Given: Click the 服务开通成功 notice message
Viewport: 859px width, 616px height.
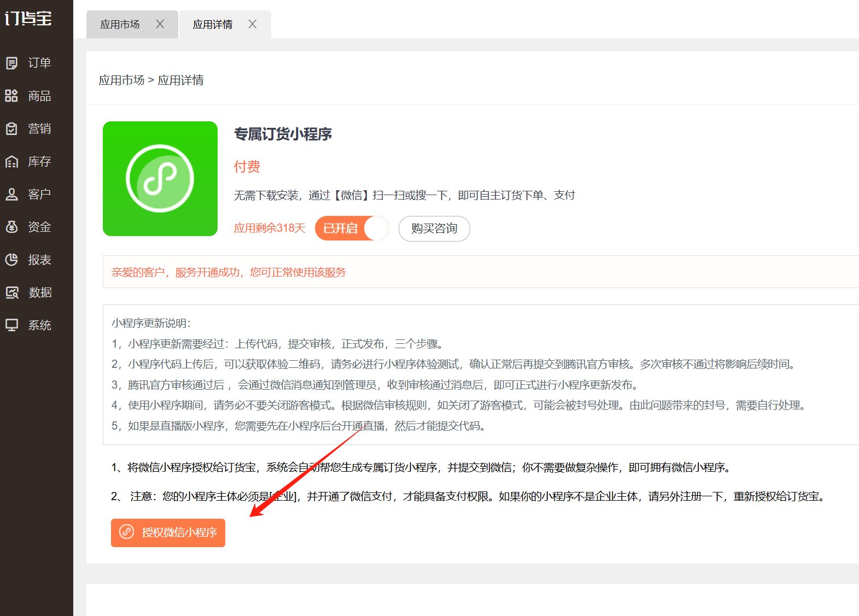Looking at the screenshot, I should coord(229,272).
